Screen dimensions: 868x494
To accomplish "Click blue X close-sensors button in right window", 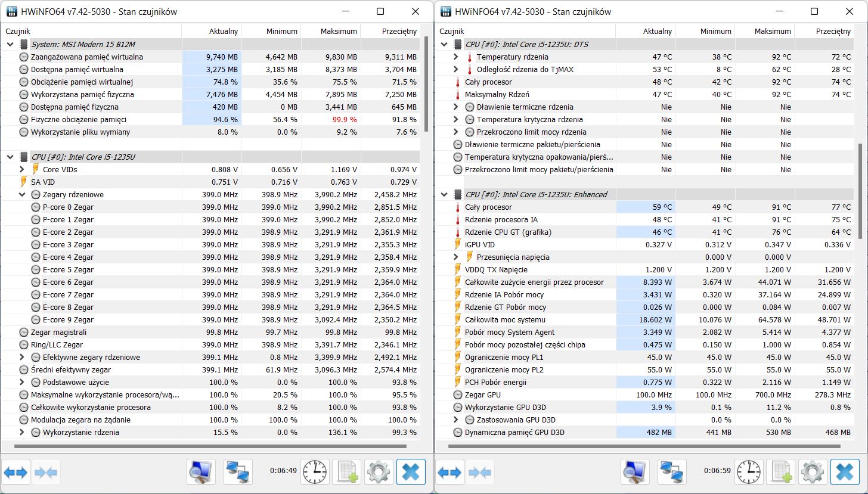I will click(x=845, y=473).
